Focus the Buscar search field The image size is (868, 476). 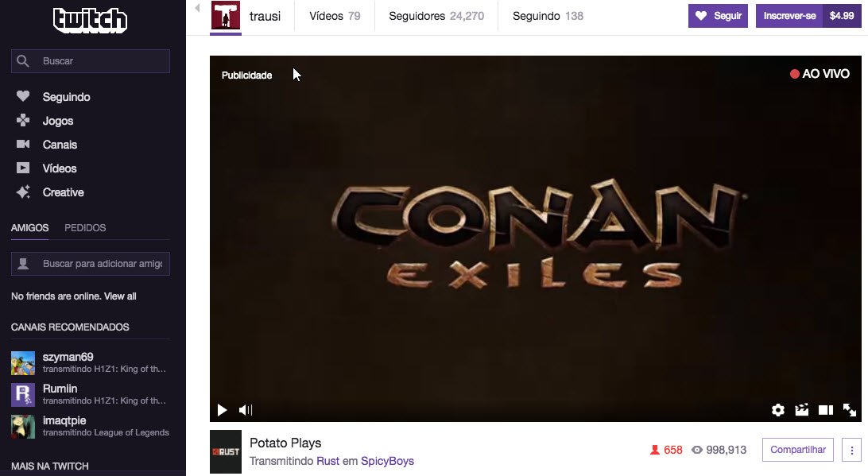pyautogui.click(x=91, y=61)
